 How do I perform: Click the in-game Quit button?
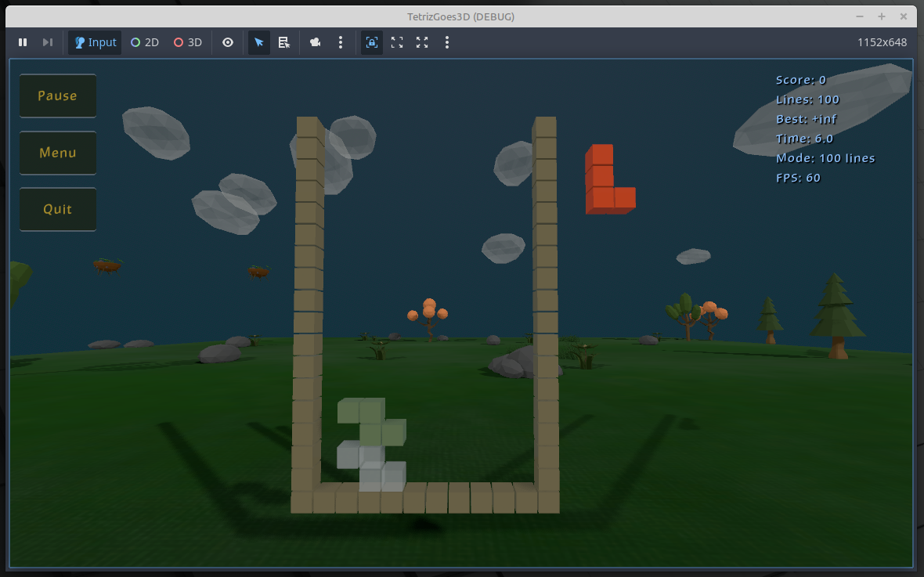click(x=58, y=209)
